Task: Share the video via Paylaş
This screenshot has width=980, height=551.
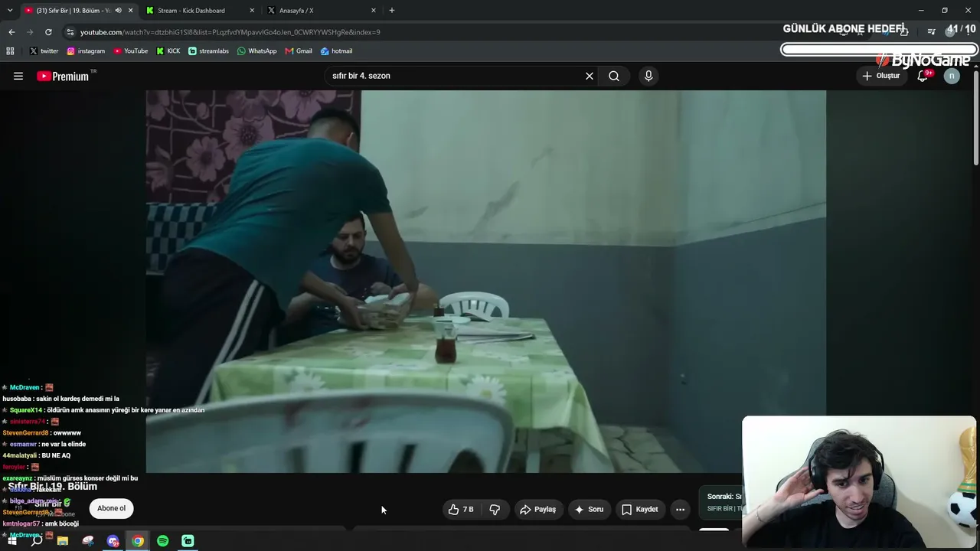Action: pos(537,509)
